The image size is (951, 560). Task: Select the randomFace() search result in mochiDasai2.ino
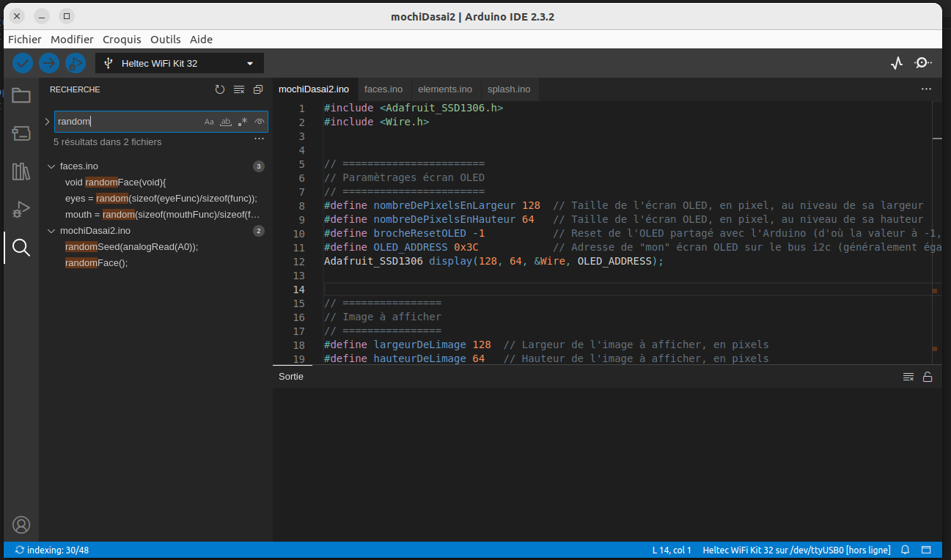(95, 262)
